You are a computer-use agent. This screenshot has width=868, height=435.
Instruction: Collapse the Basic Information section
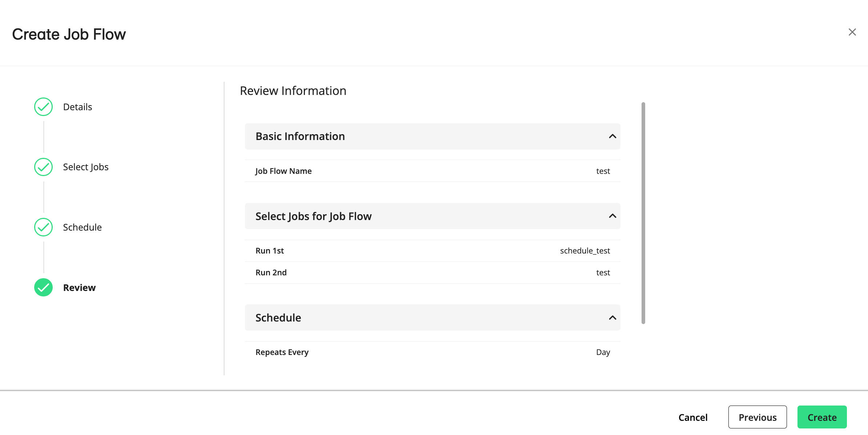pyautogui.click(x=612, y=136)
